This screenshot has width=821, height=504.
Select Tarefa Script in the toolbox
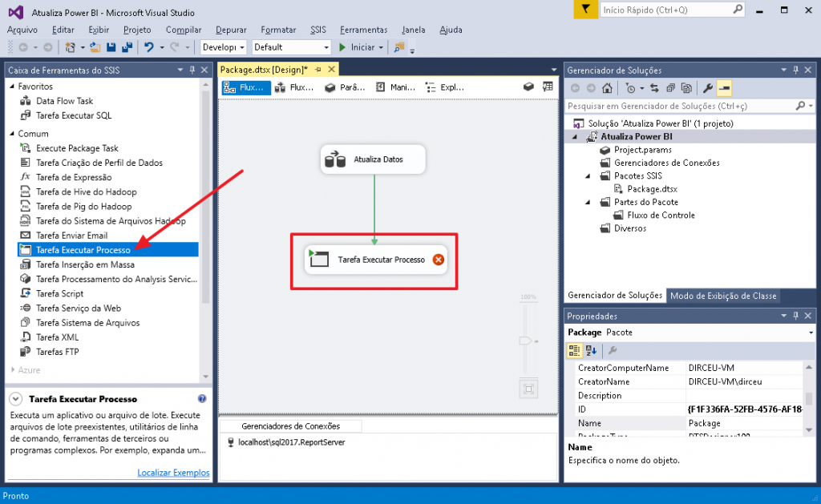(x=59, y=293)
